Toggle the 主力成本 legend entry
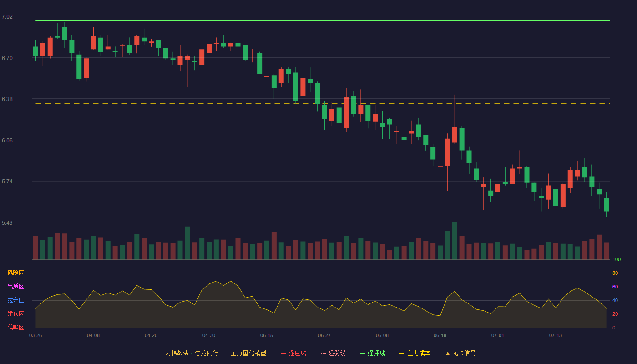Screen dimensions: 637x364 point(415,353)
